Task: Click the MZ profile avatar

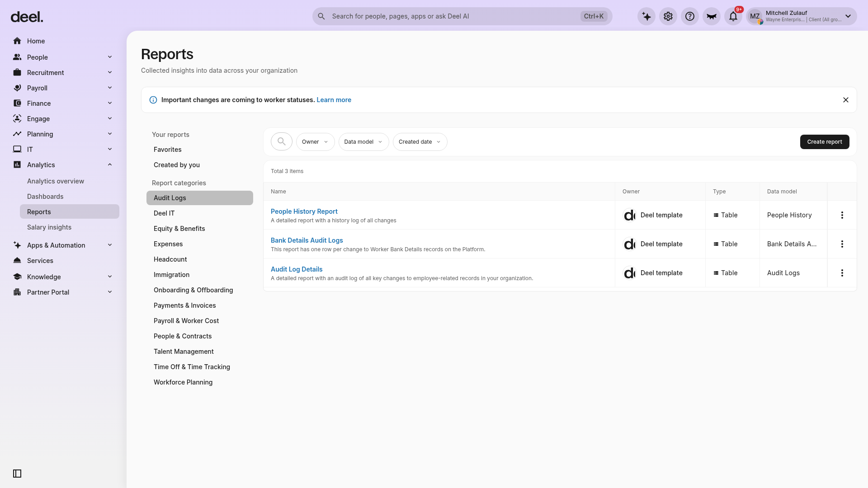Action: (x=755, y=16)
